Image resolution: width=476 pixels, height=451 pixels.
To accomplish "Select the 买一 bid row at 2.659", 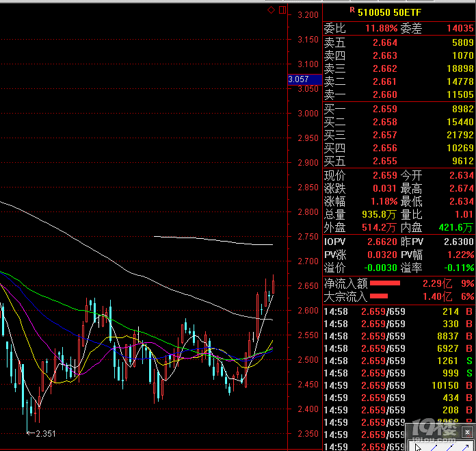I will [399, 109].
